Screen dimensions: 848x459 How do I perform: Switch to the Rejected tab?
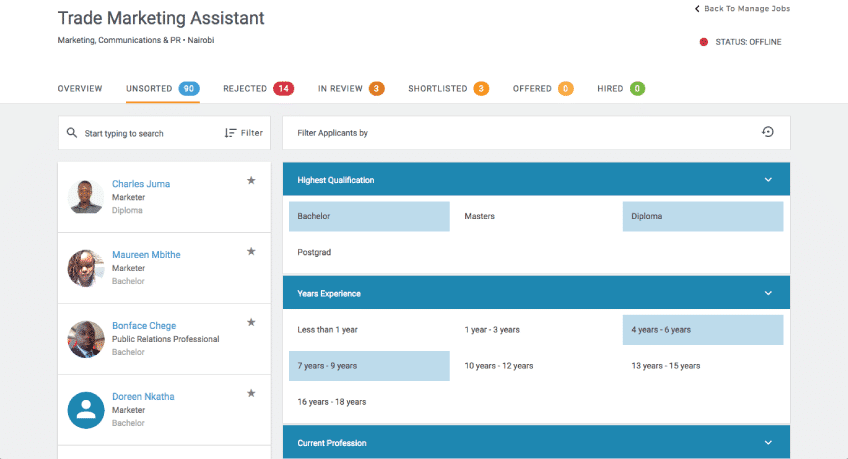coord(257,89)
